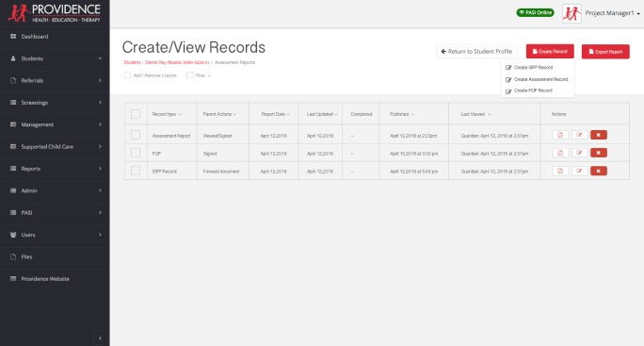Sort by Last Updated column header
This screenshot has height=346, width=644.
322,114
